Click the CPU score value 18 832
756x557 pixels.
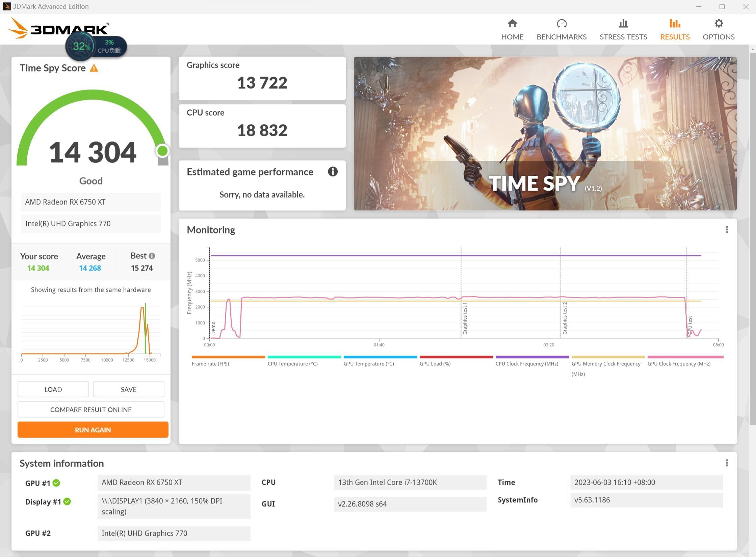[x=262, y=130]
